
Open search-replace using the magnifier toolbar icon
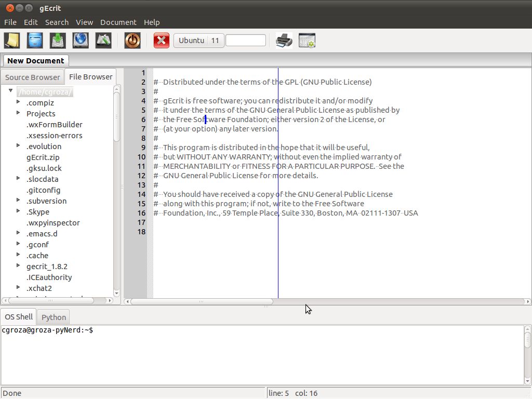point(103,40)
